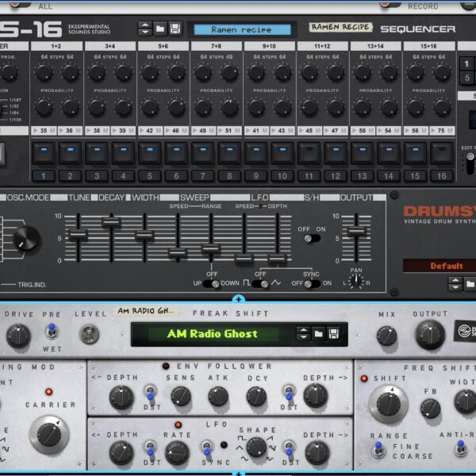Select channel number 8 button
The height and width of the screenshot is (476, 476).
[229, 176]
